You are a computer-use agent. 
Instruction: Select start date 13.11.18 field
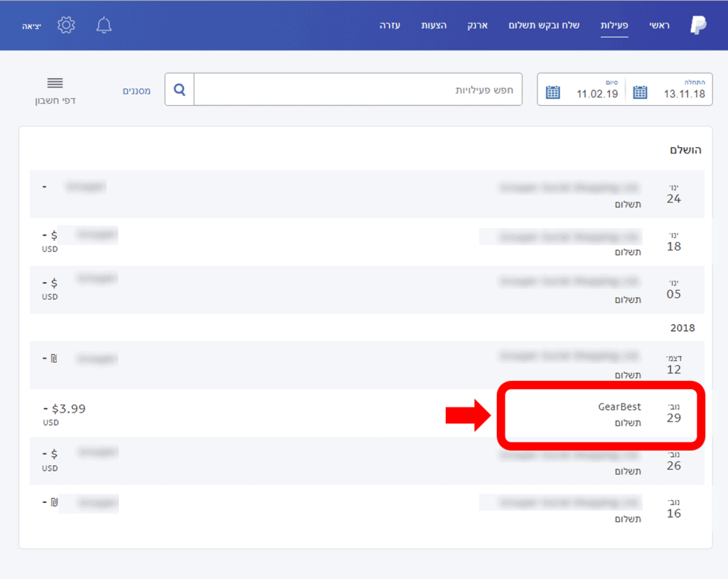point(683,93)
